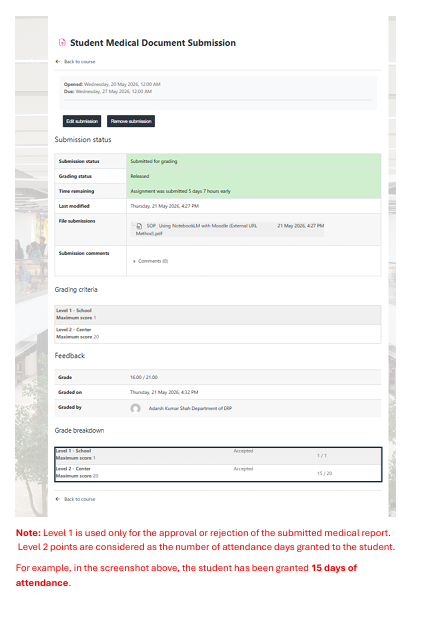This screenshot has height=625, width=434.
Task: Select the Level 1 - School grade breakdown row
Action: pyautogui.click(x=218, y=456)
